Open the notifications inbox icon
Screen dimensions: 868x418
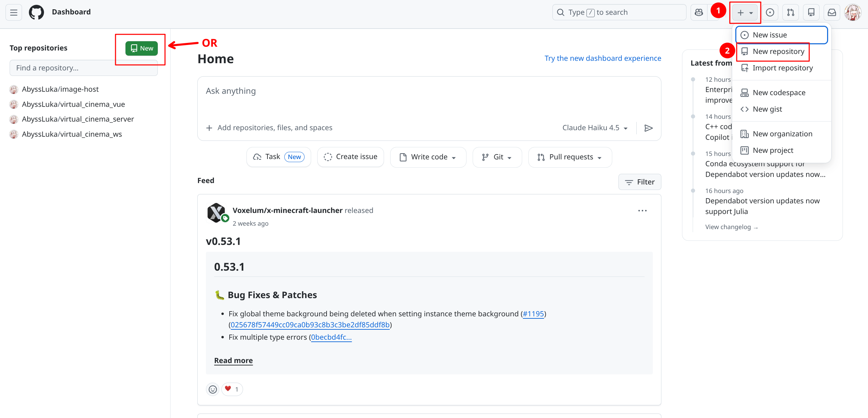[x=832, y=12]
